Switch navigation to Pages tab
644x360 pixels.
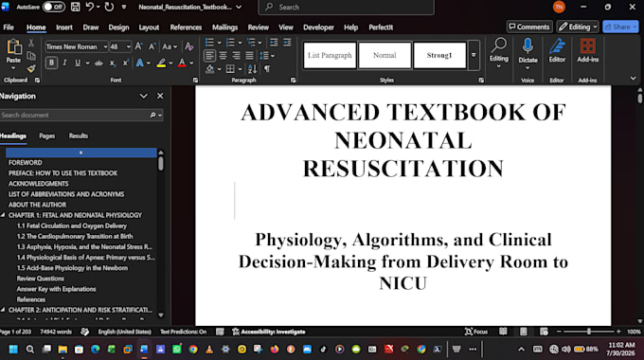click(x=46, y=135)
